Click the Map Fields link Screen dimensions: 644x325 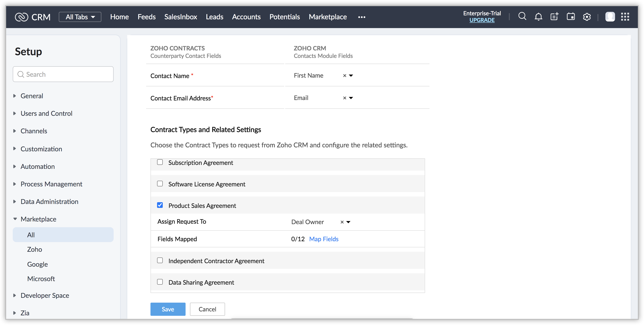coord(324,239)
